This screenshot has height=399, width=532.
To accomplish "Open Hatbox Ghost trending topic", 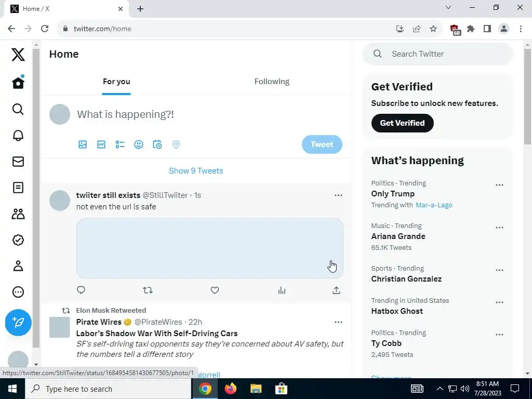I will click(397, 311).
